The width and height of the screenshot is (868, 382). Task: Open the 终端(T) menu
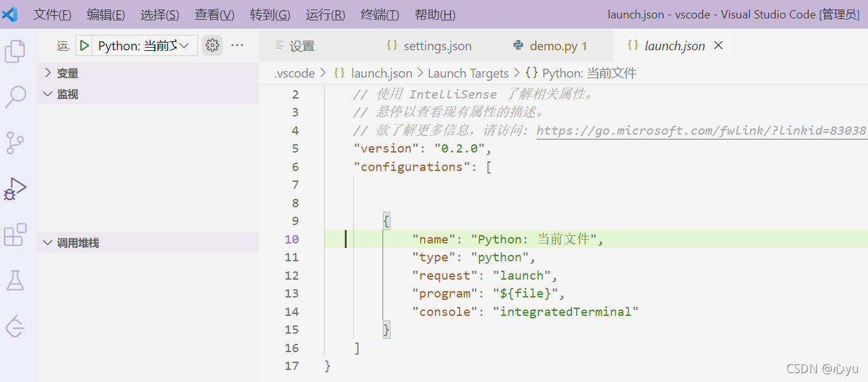point(380,15)
